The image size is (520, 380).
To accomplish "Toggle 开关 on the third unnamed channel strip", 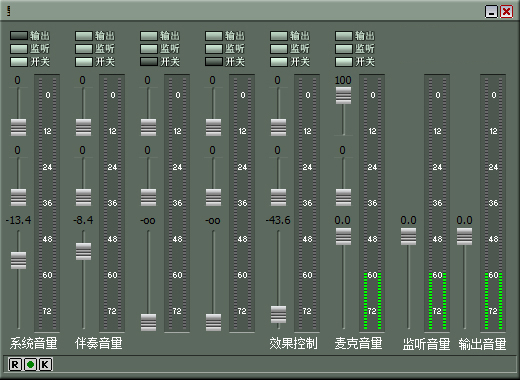I will [149, 62].
